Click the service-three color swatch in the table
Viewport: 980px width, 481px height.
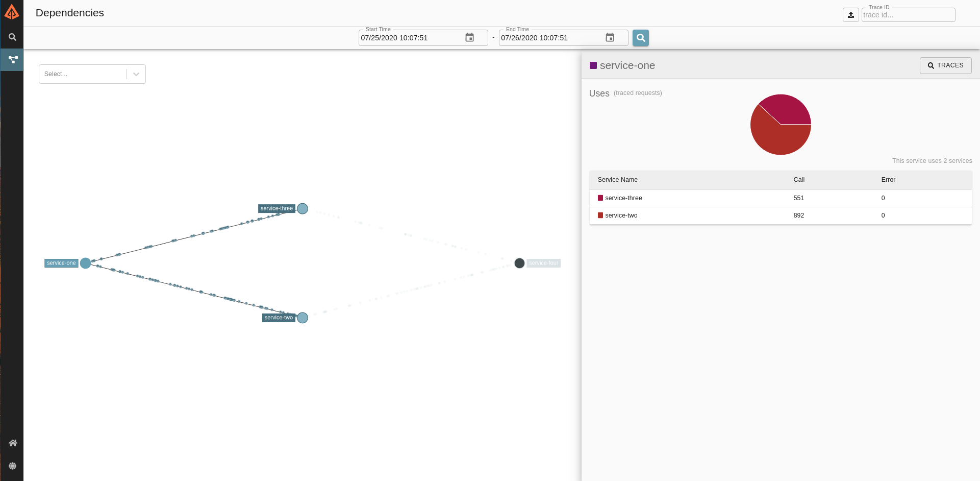(x=600, y=198)
